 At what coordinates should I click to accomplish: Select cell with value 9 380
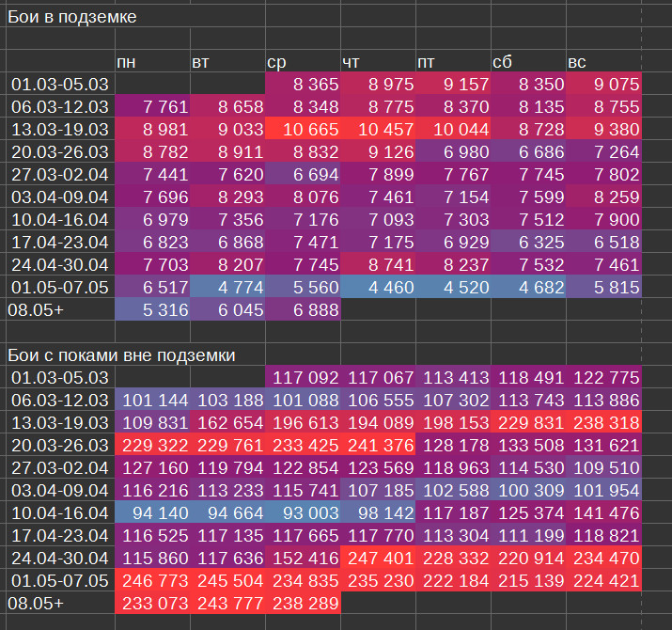603,129
